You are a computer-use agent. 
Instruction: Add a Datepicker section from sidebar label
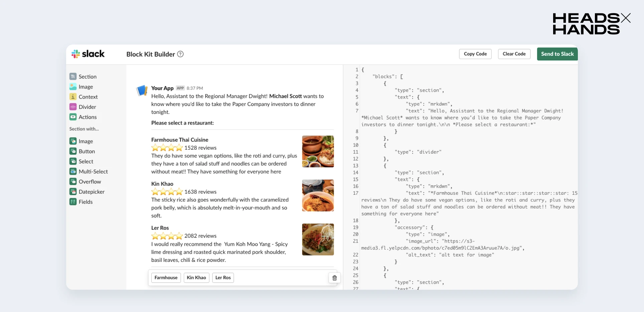[x=92, y=192]
